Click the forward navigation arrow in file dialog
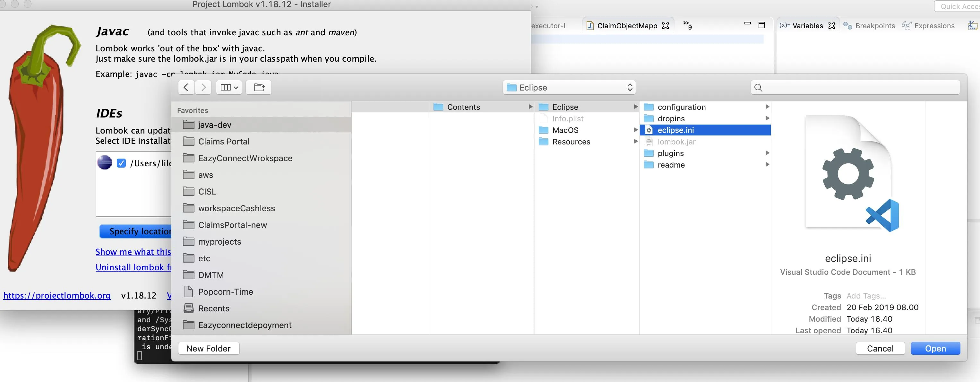The width and height of the screenshot is (980, 382). coord(203,88)
